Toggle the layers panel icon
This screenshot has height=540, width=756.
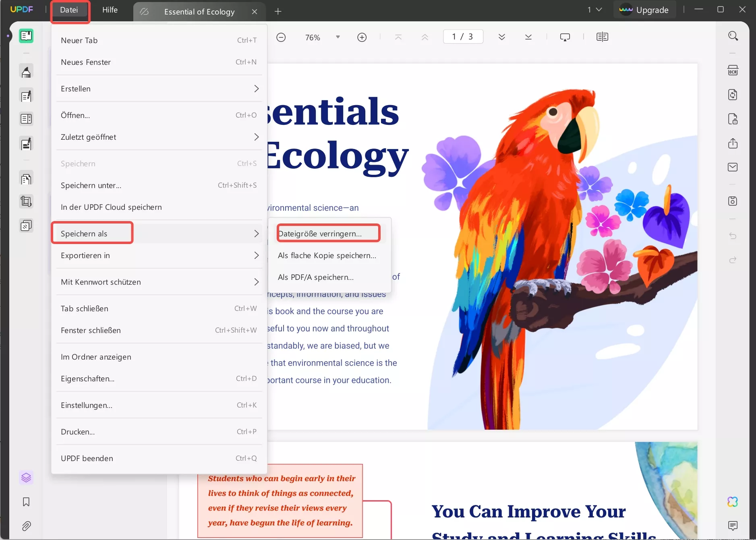coord(26,478)
